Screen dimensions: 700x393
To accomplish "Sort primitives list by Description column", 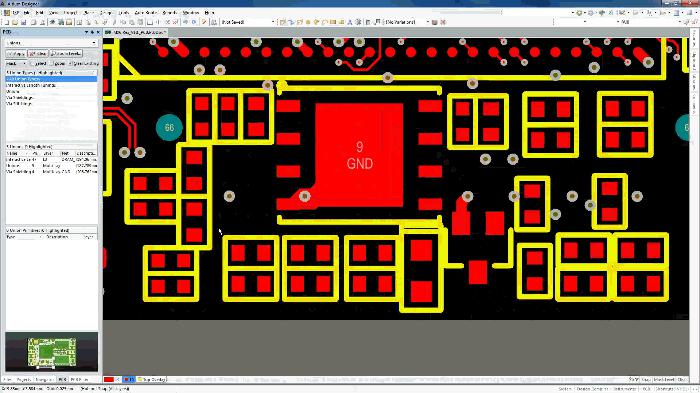I will click(x=58, y=237).
